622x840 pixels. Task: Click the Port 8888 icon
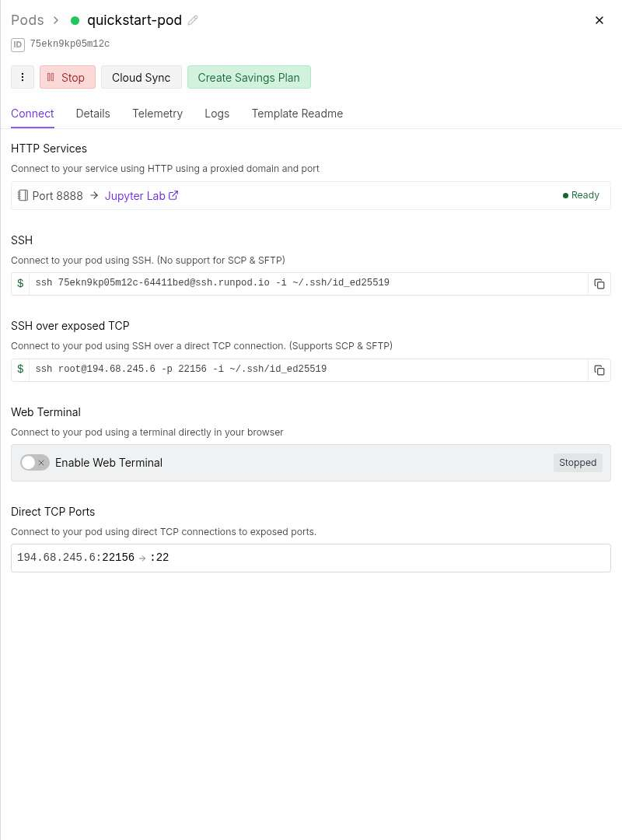pos(23,196)
